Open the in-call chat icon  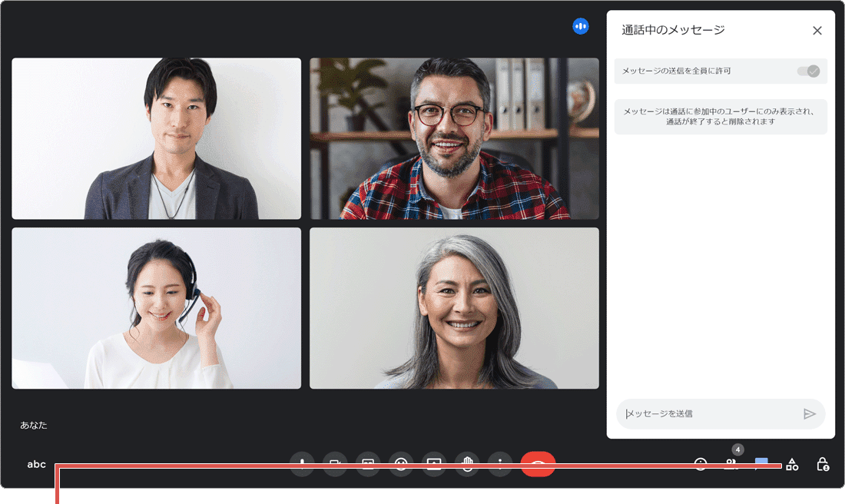click(761, 464)
